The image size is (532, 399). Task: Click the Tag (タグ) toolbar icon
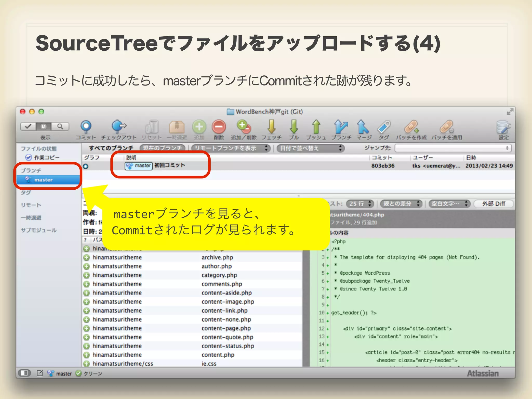384,127
